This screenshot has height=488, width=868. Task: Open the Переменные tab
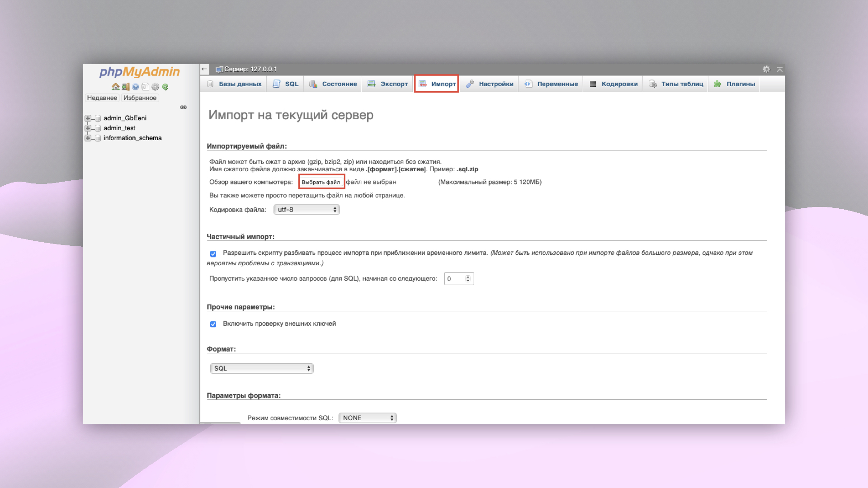point(557,84)
